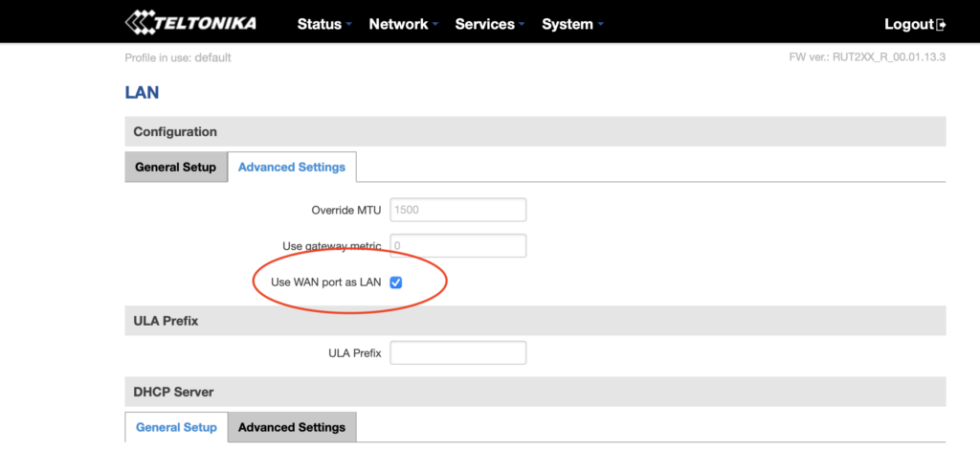Expand the Network dropdown menu

click(x=403, y=24)
